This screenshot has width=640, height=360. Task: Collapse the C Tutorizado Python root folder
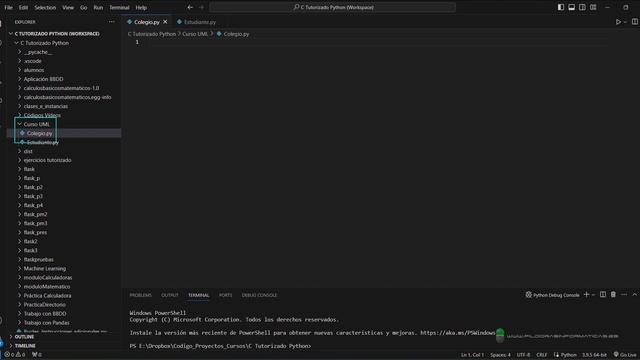click(44, 43)
